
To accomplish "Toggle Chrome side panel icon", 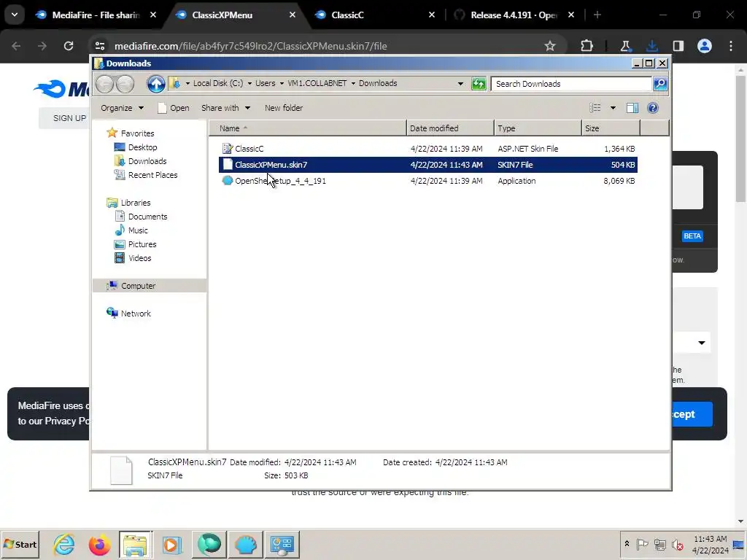I will (678, 46).
